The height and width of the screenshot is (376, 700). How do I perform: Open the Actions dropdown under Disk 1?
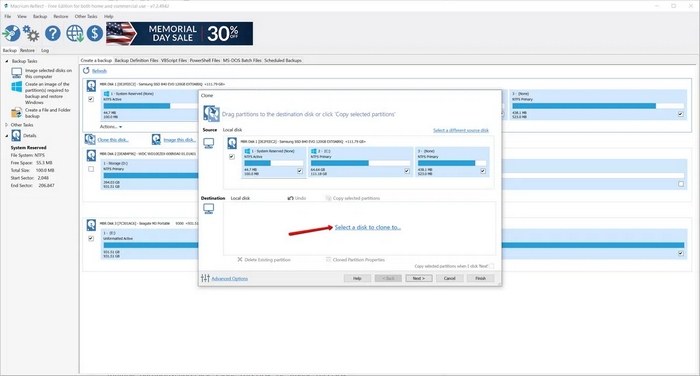click(x=111, y=127)
